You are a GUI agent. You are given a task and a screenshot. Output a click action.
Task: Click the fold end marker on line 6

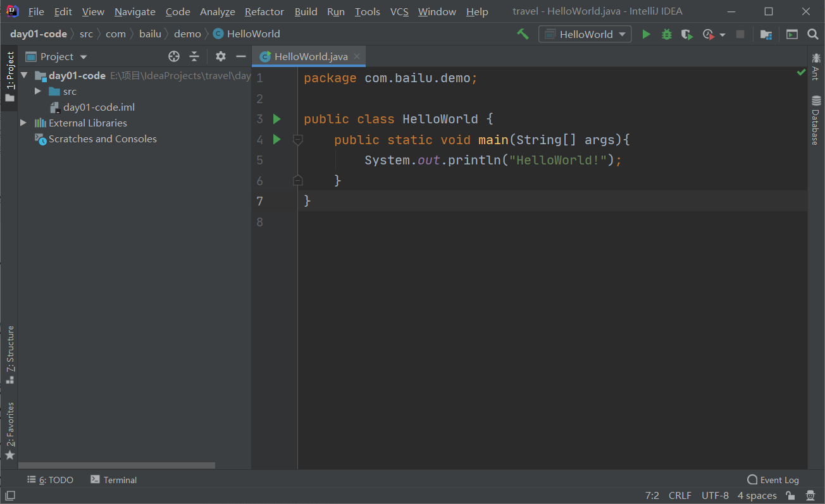pyautogui.click(x=298, y=181)
